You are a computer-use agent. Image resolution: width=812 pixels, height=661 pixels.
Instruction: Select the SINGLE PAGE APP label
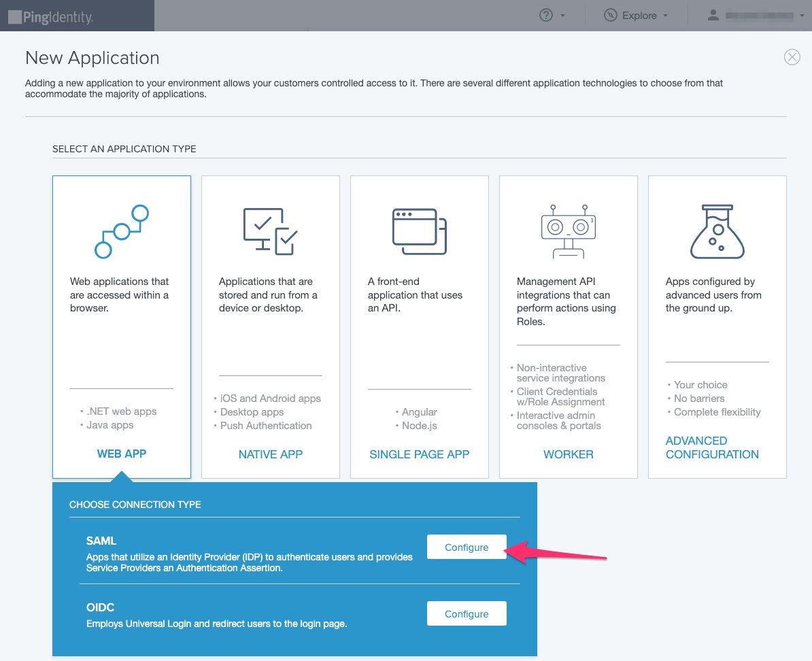419,454
